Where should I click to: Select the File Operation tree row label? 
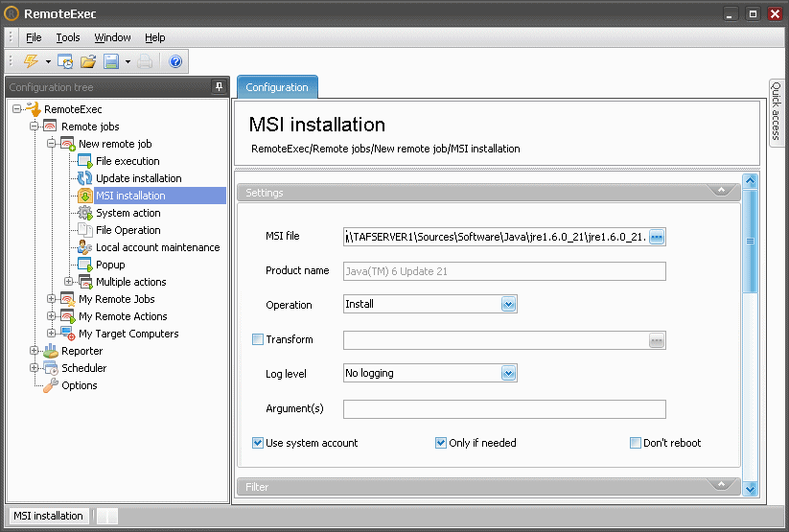pos(128,230)
